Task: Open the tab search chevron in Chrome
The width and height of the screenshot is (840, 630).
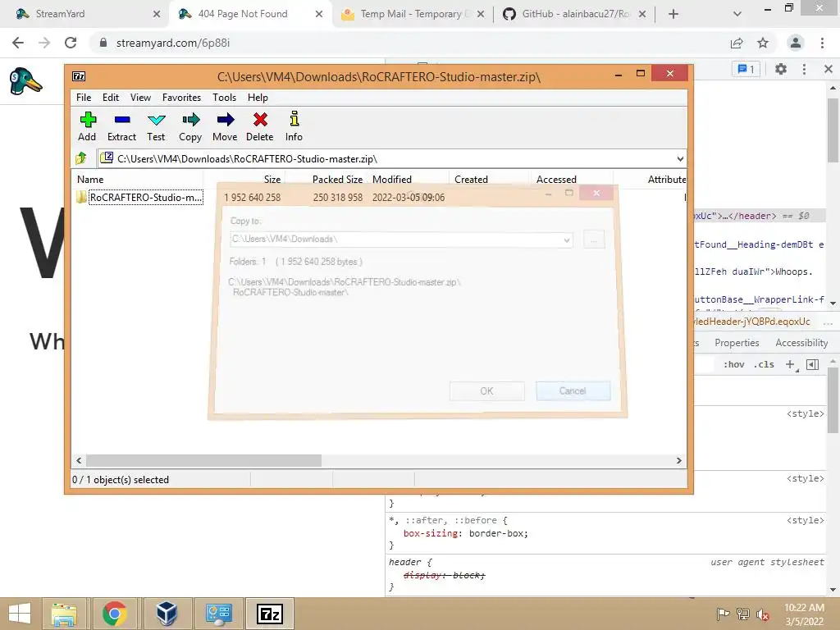Action: pyautogui.click(x=737, y=14)
